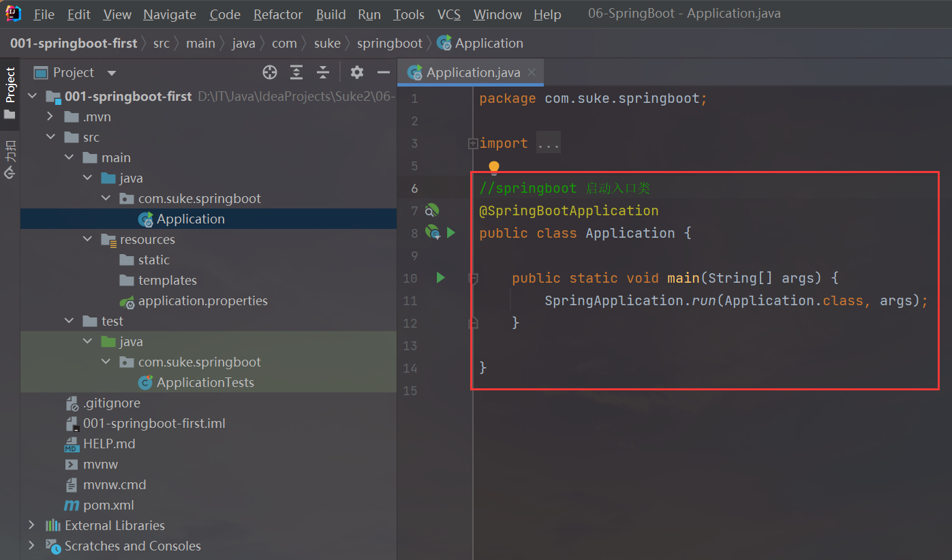The image size is (952, 560).
Task: Run Application class via green gutter arrow
Action: coord(450,232)
